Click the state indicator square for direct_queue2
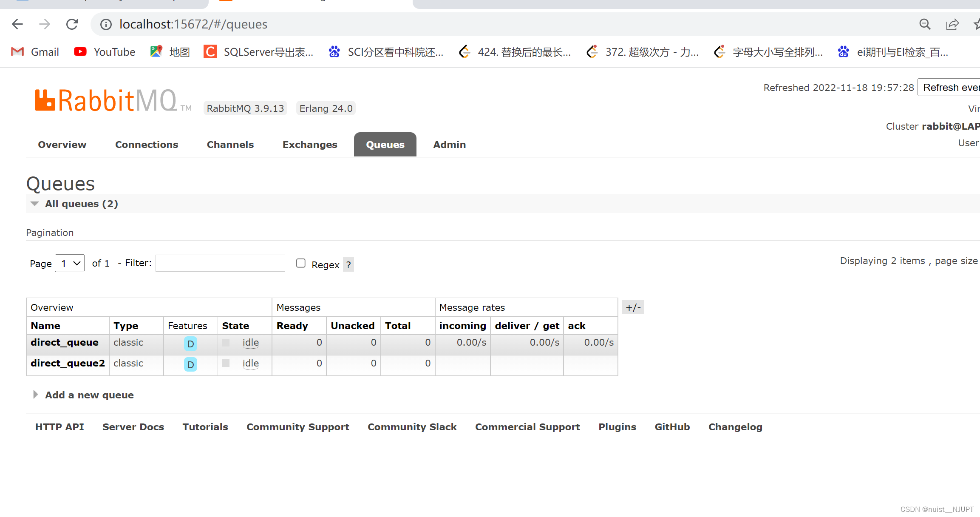Image resolution: width=980 pixels, height=517 pixels. point(226,363)
